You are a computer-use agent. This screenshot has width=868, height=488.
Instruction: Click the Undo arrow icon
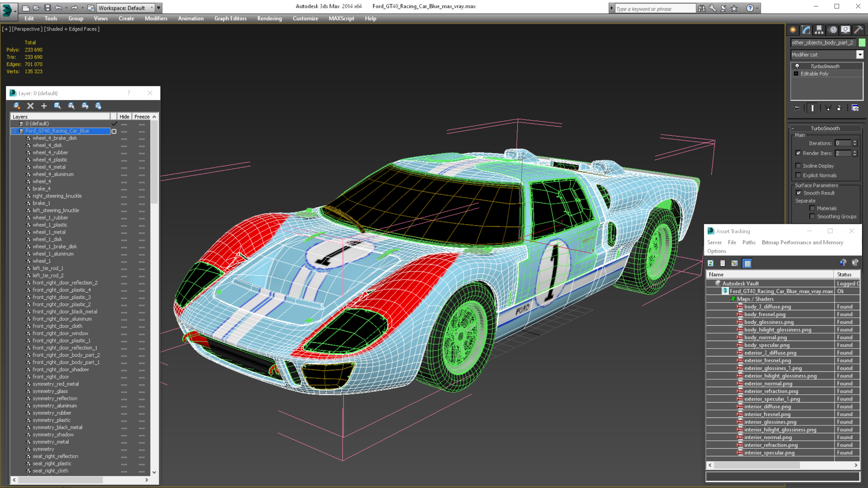(59, 8)
